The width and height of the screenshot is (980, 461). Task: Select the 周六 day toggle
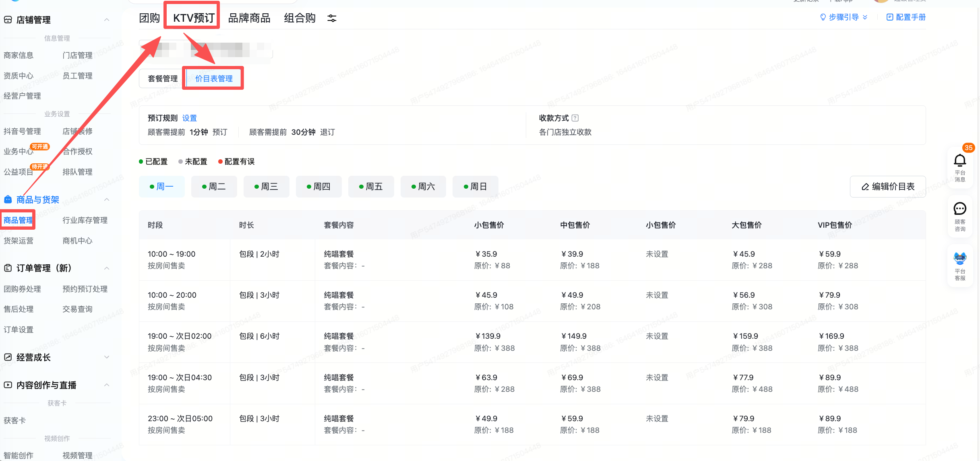[x=423, y=187]
